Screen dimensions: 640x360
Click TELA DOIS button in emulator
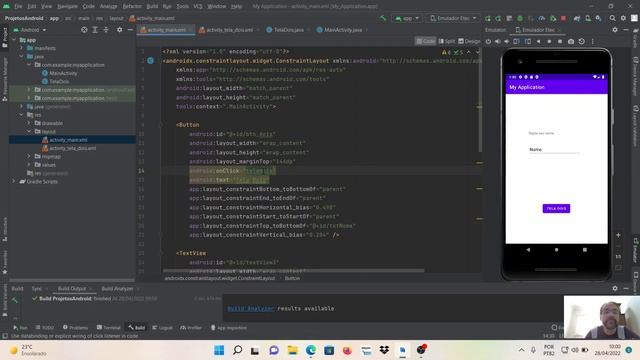pyautogui.click(x=556, y=209)
